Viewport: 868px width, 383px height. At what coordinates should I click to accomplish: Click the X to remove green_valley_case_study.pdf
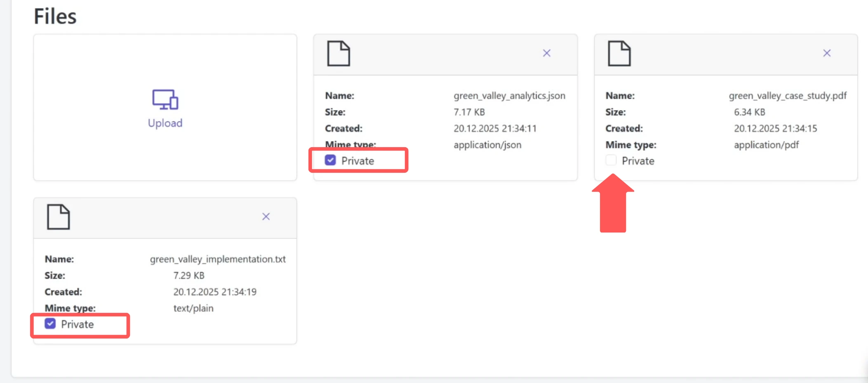(x=826, y=53)
